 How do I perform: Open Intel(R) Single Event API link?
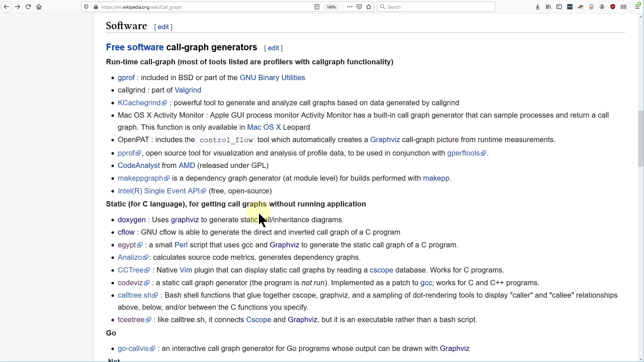[162, 191]
